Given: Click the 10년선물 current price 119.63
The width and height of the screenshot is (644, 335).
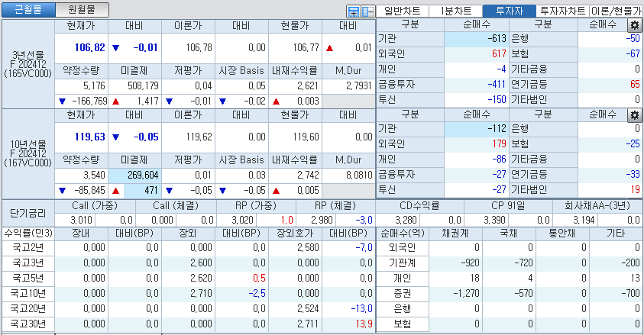Looking at the screenshot, I should [89, 137].
